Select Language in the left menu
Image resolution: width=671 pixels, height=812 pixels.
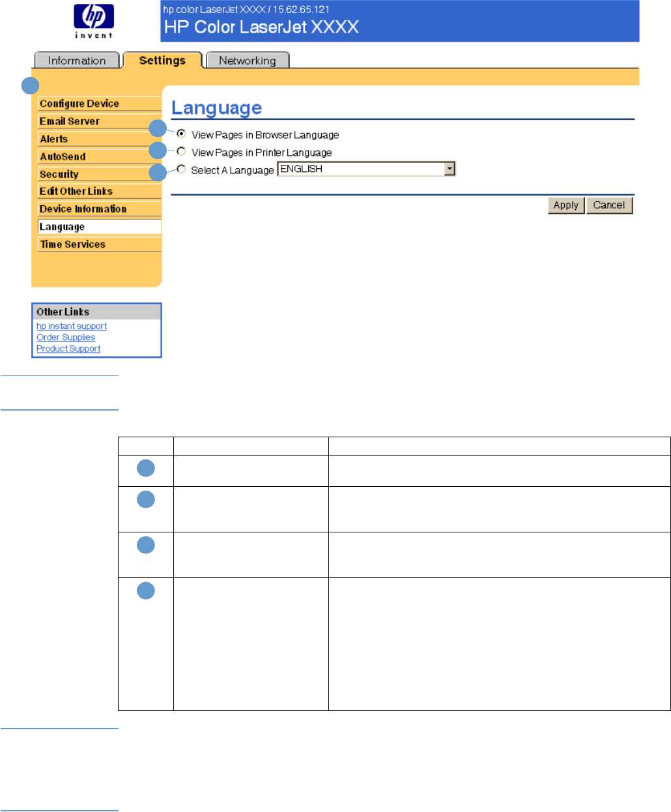point(100,227)
